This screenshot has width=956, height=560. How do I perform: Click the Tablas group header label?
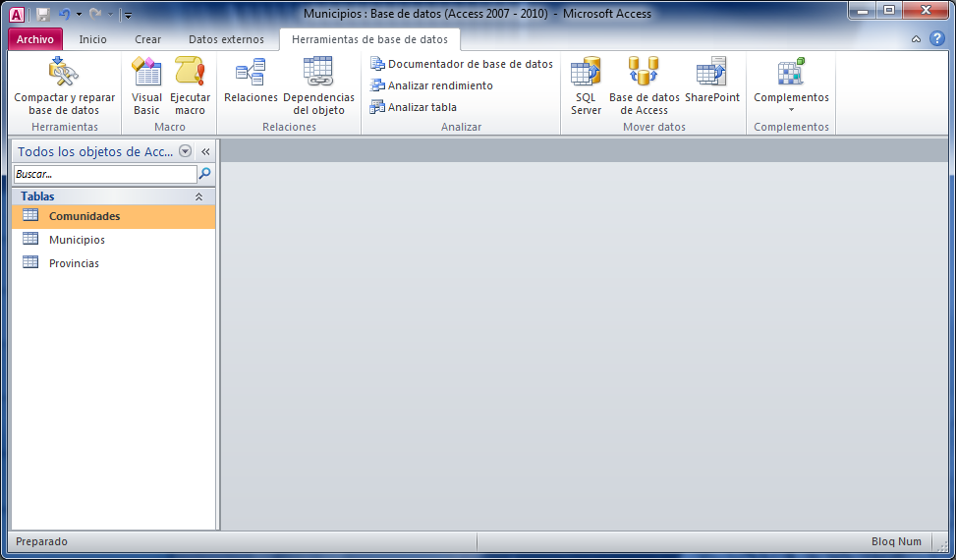[x=37, y=196]
